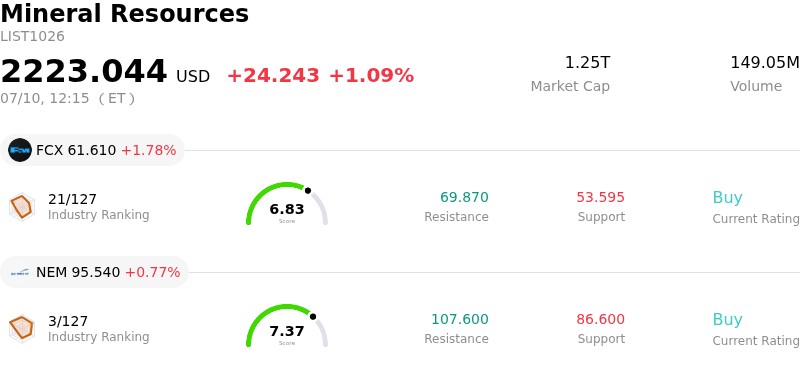Open the FCX 61.610 ticker pill
800x366 pixels.
pyautogui.click(x=92, y=150)
